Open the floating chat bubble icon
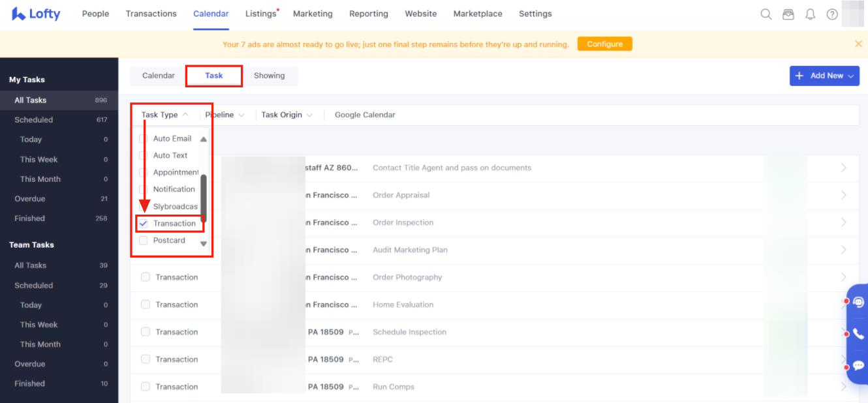 tap(858, 365)
